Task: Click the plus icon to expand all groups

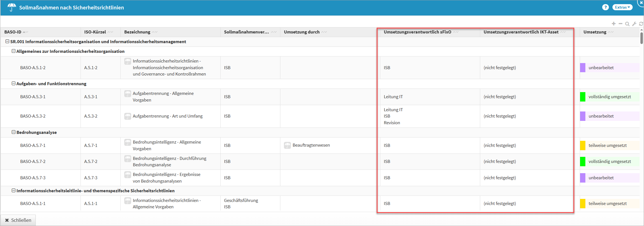Action: click(614, 24)
